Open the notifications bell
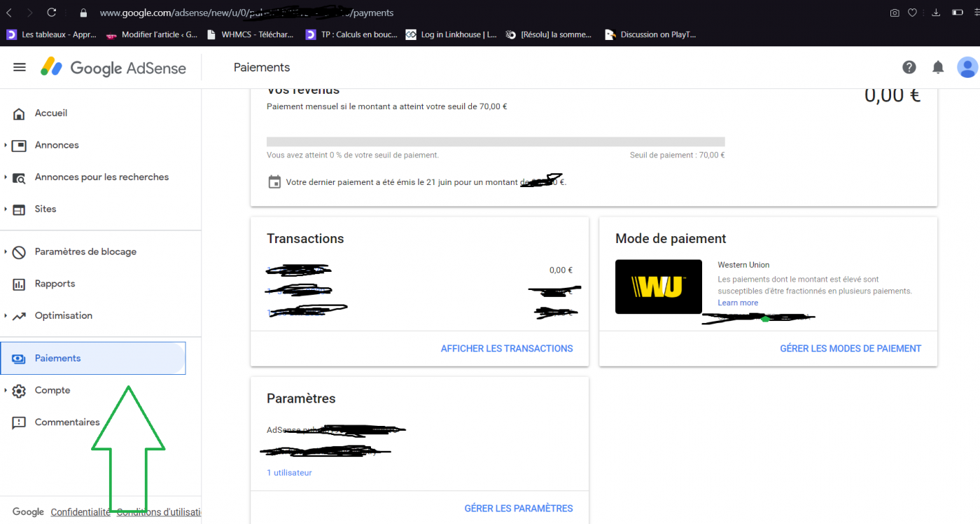 (x=938, y=67)
